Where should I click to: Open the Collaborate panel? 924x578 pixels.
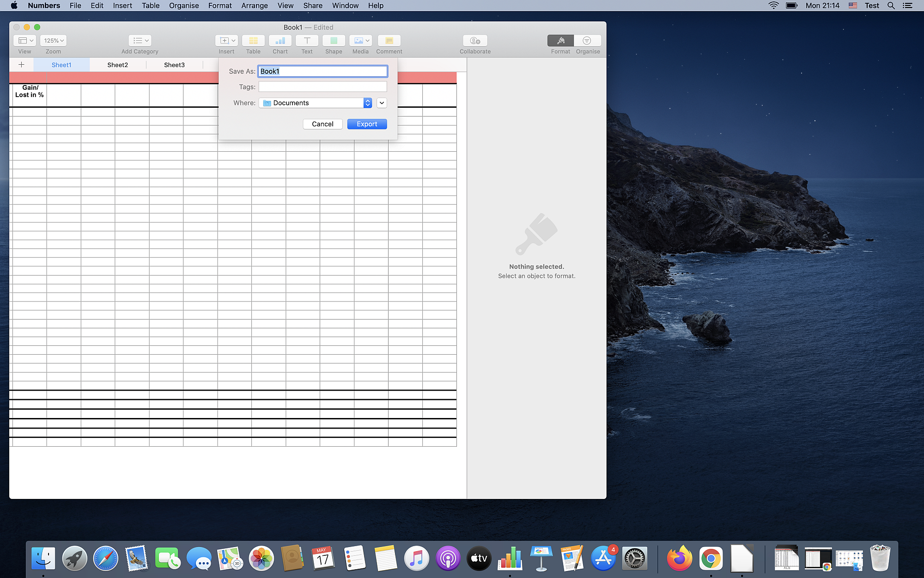(474, 41)
